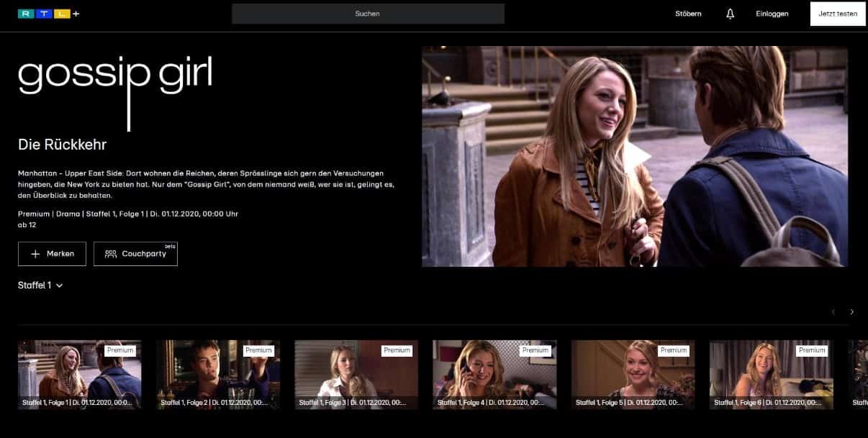Click the next arrow of episode carousel
Viewport: 868px width, 438px height.
pyautogui.click(x=852, y=312)
